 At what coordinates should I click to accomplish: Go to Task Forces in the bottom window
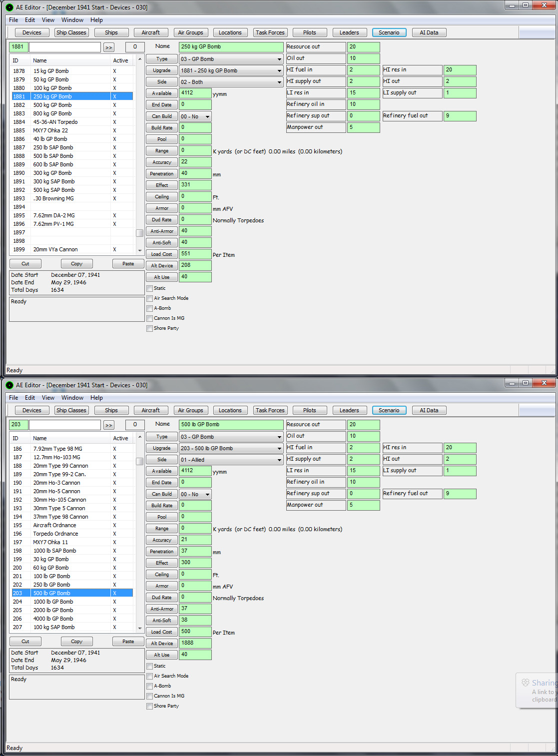click(270, 410)
